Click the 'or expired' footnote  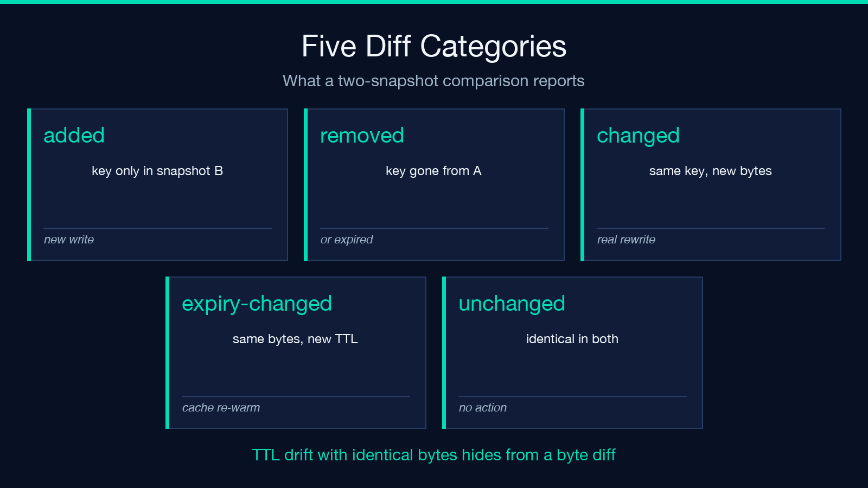tap(347, 240)
